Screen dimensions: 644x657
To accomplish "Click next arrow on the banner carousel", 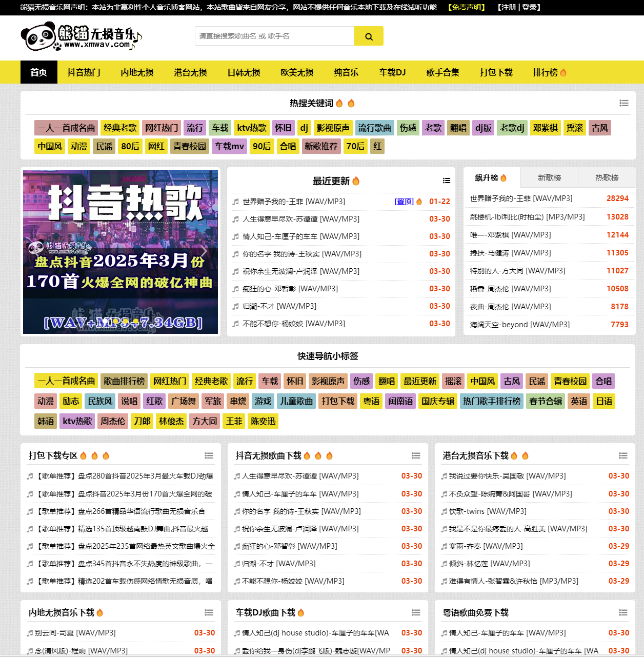I will (x=204, y=251).
